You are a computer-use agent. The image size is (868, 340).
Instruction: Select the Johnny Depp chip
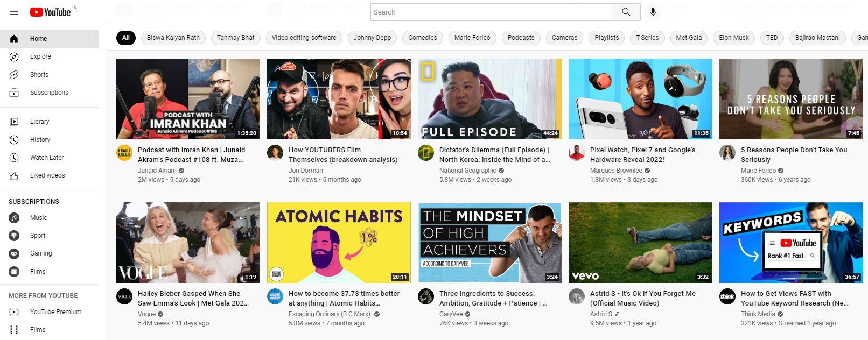pos(372,38)
